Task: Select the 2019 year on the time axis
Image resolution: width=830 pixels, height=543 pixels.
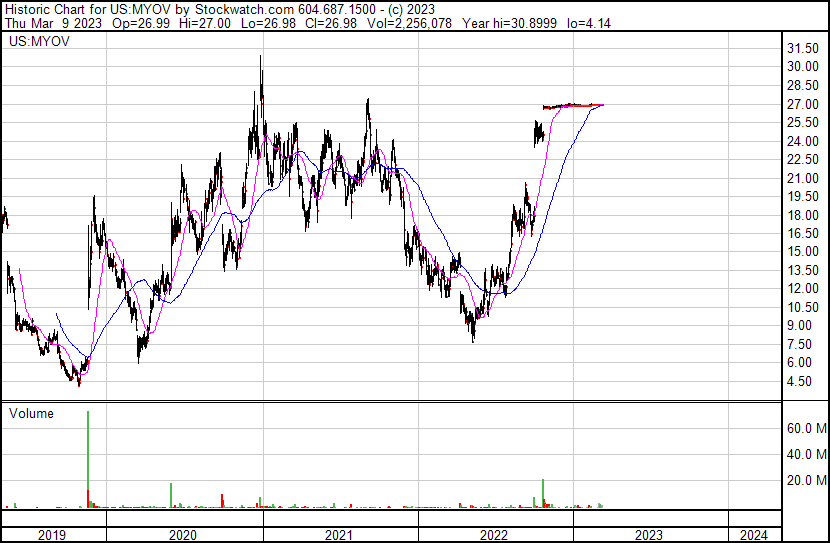Action: click(x=52, y=534)
